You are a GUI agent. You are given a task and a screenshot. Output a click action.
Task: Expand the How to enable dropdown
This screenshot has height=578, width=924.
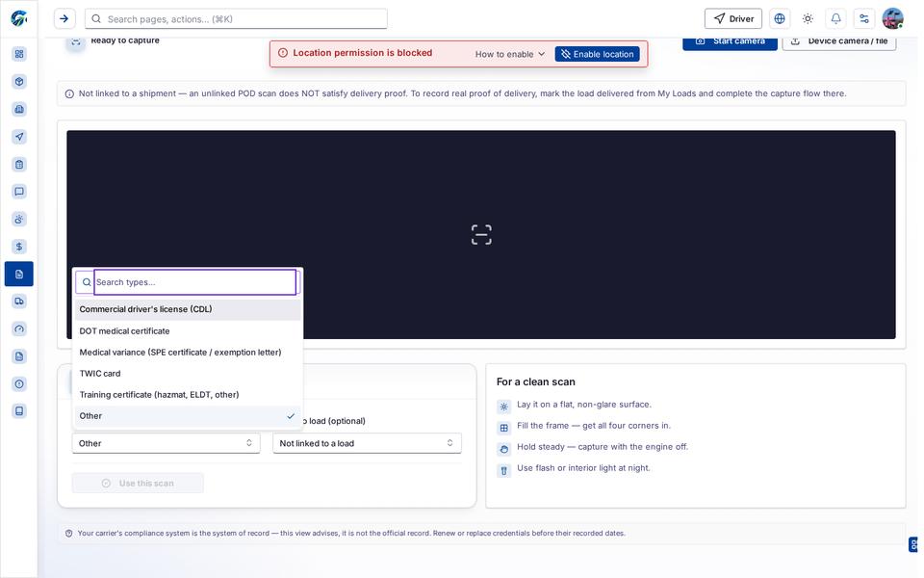pyautogui.click(x=510, y=54)
